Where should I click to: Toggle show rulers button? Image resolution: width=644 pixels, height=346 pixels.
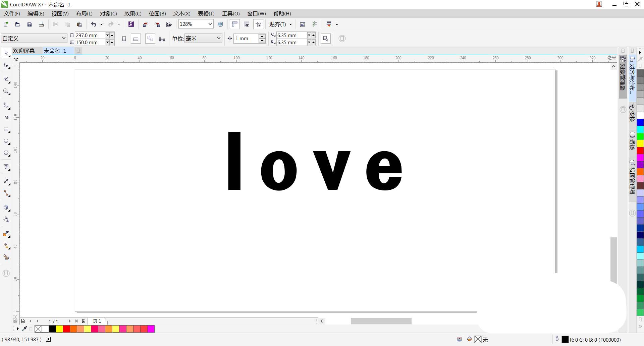(x=235, y=24)
